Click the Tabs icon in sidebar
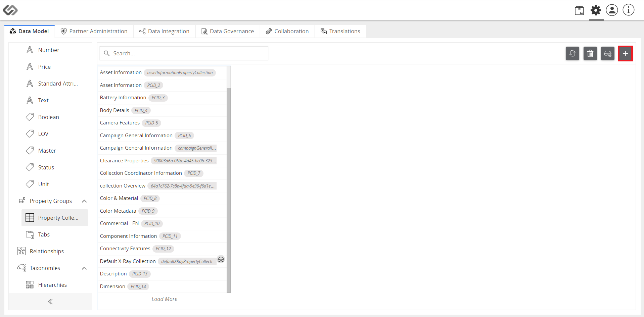 click(x=30, y=234)
